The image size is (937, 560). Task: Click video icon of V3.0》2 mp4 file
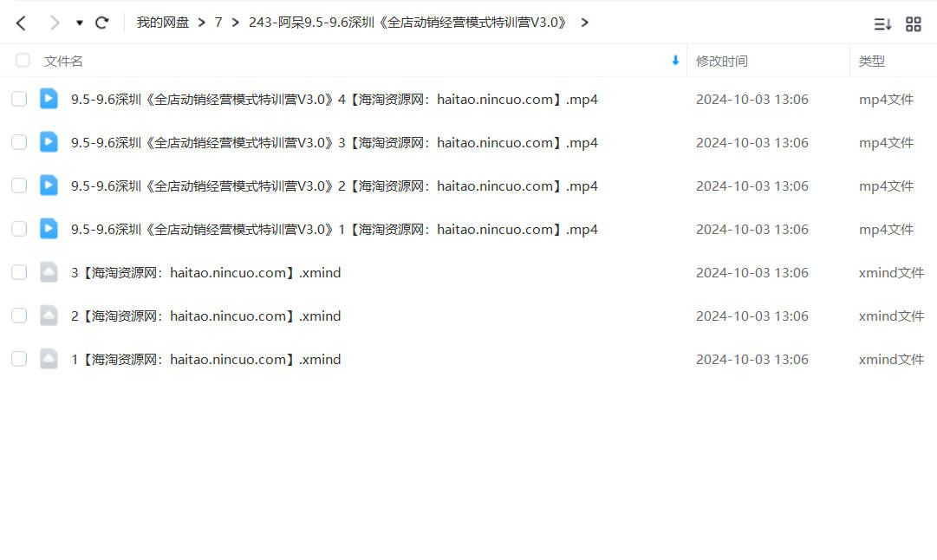click(x=49, y=186)
